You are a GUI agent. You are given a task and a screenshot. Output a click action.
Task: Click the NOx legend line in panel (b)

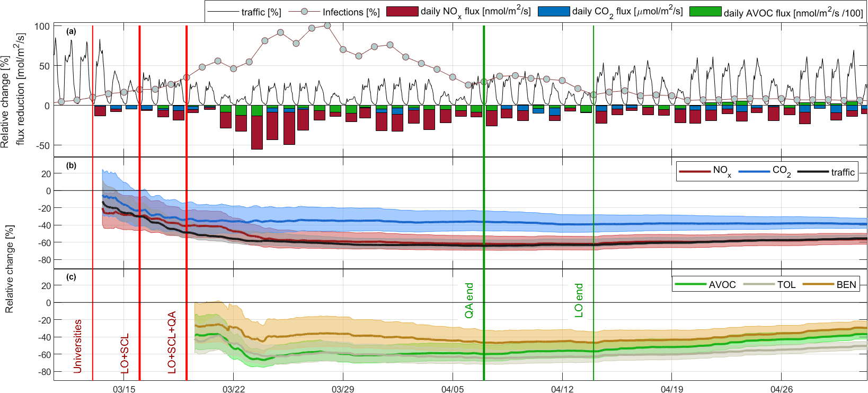point(695,171)
